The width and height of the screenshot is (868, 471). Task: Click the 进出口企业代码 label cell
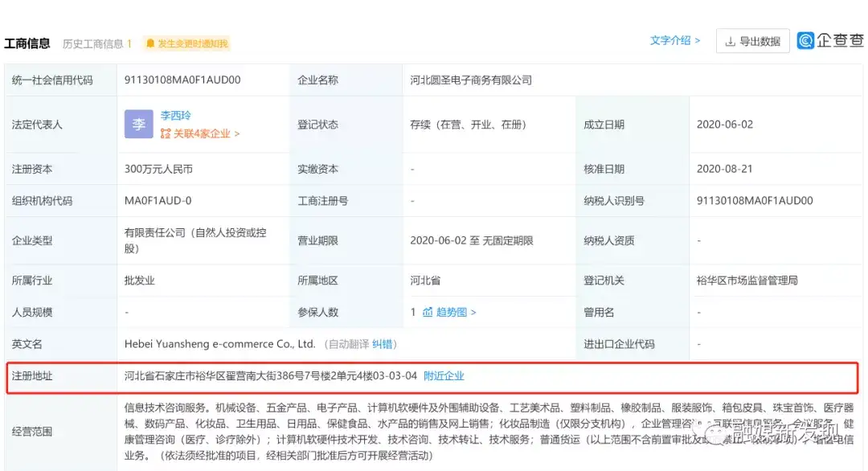pyautogui.click(x=633, y=344)
